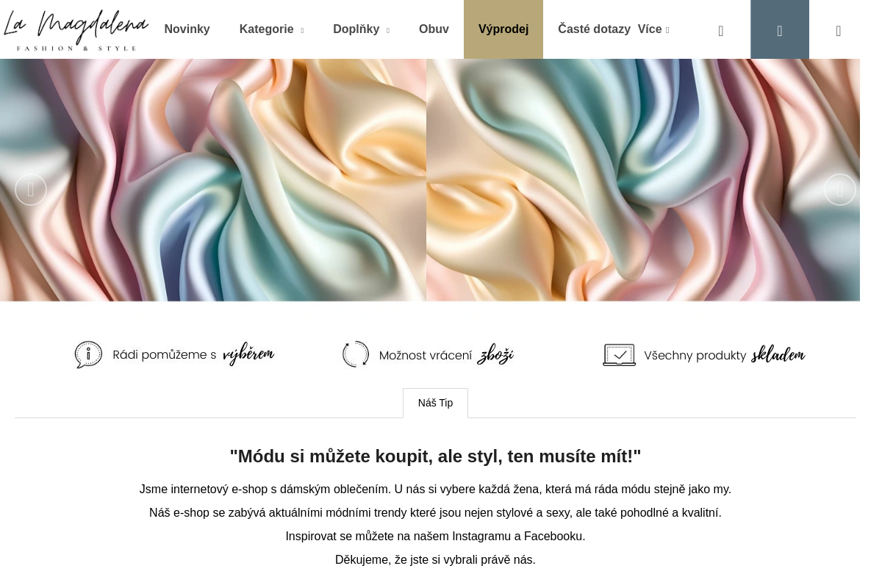Click the circular arrows icon for returns

click(x=356, y=354)
